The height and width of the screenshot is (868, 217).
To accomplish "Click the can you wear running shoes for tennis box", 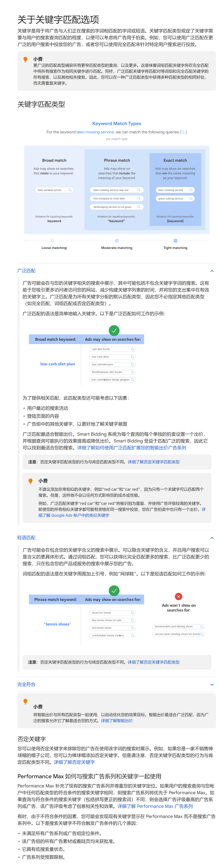I will [x=179, y=634].
